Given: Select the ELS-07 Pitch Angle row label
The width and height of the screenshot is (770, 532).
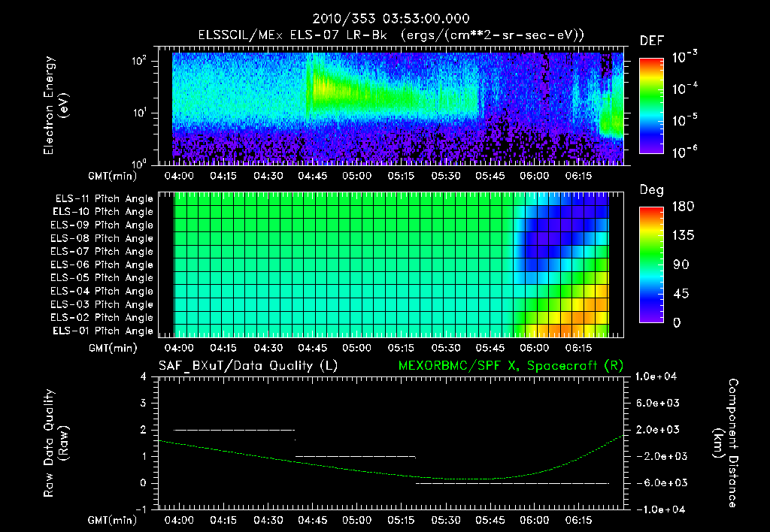Looking at the screenshot, I should 102,251.
